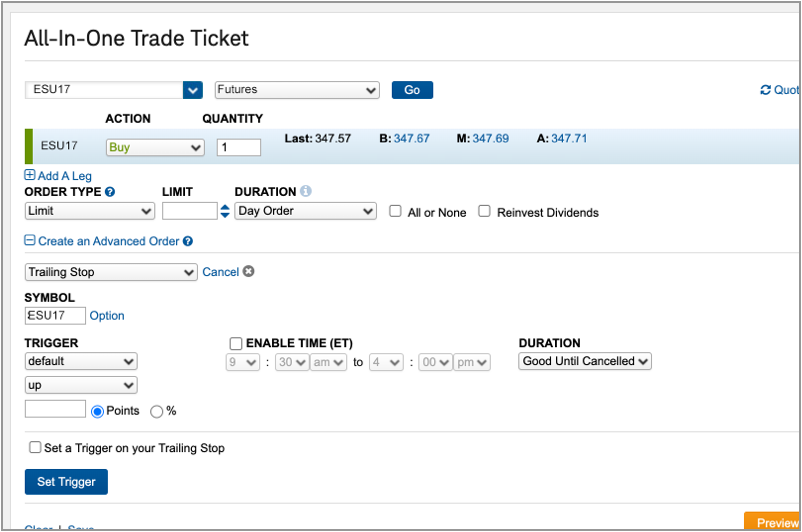The width and height of the screenshot is (802, 532).
Task: Click the bid price 347.67
Action: tap(411, 139)
